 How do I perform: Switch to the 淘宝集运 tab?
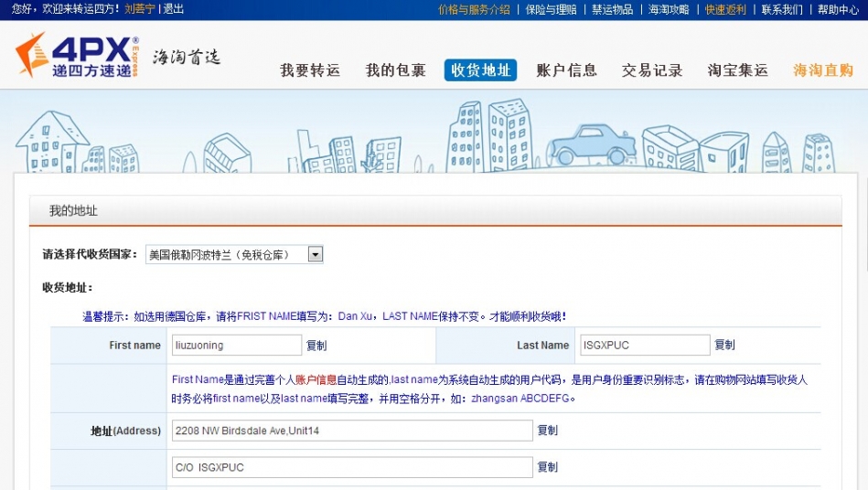737,70
